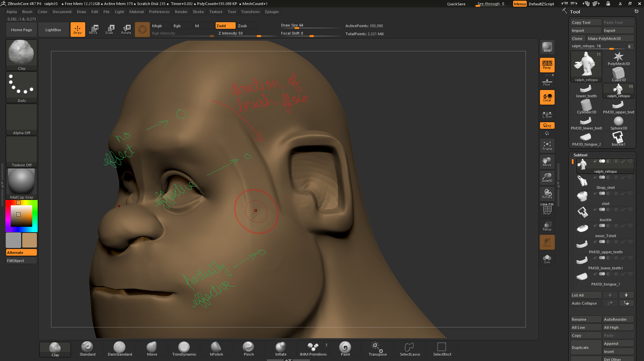Open the Zplugin menu

tap(272, 12)
